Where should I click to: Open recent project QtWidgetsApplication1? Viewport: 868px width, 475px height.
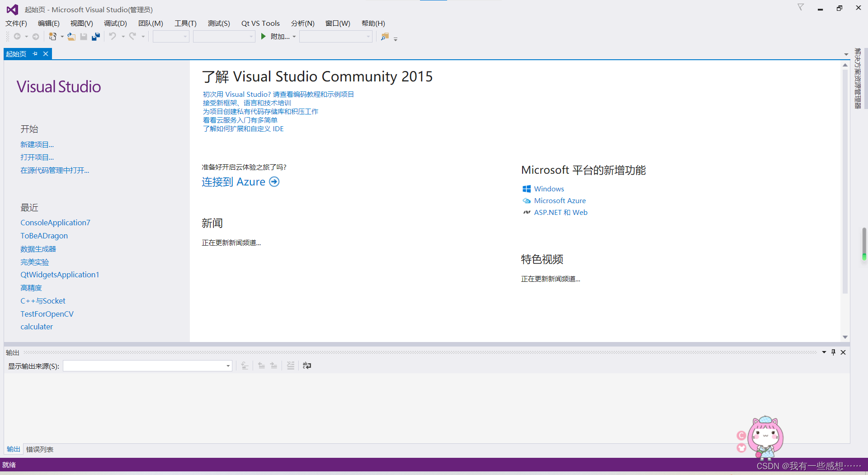click(x=60, y=275)
